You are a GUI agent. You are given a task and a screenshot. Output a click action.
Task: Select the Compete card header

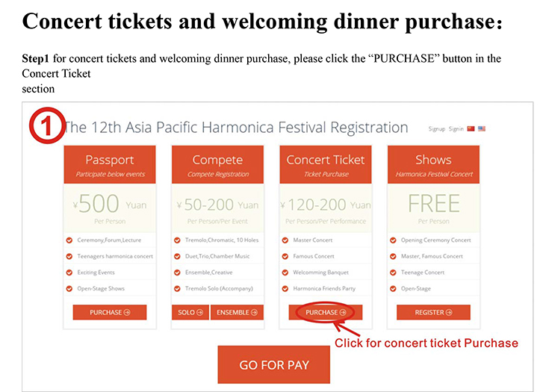217,164
